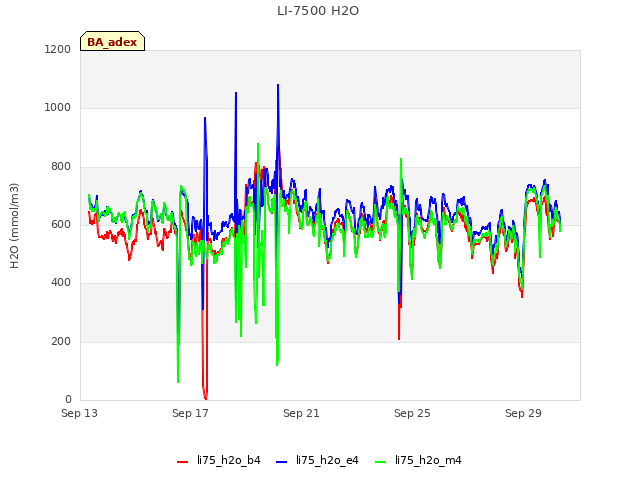Click the Sep 29 x-axis label
Screen dimensions: 640x480
[x=523, y=413]
